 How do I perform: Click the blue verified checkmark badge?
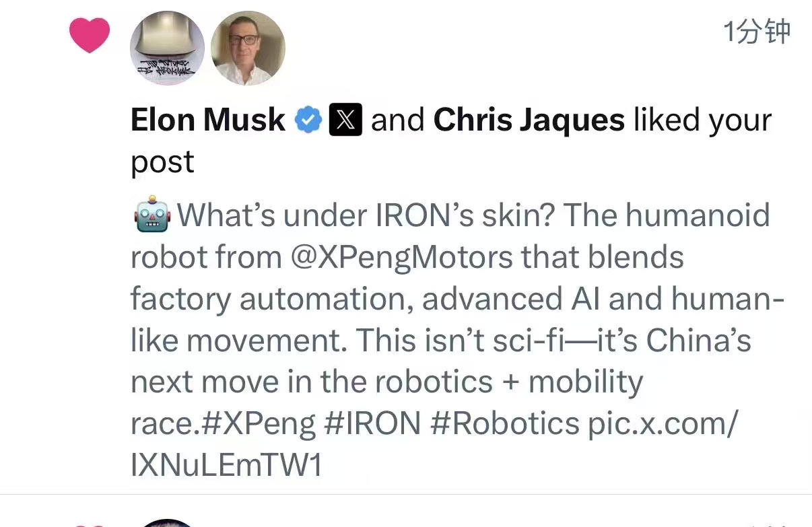pyautogui.click(x=309, y=120)
